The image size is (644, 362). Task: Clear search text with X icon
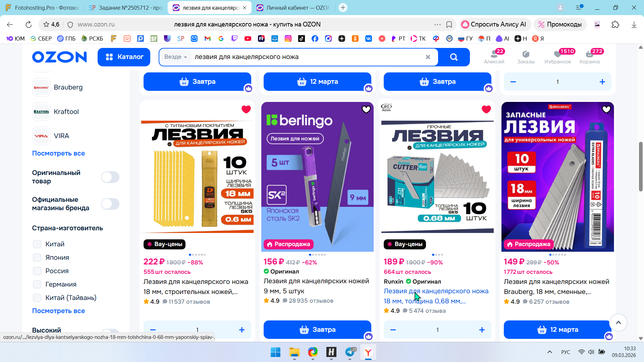tap(428, 57)
